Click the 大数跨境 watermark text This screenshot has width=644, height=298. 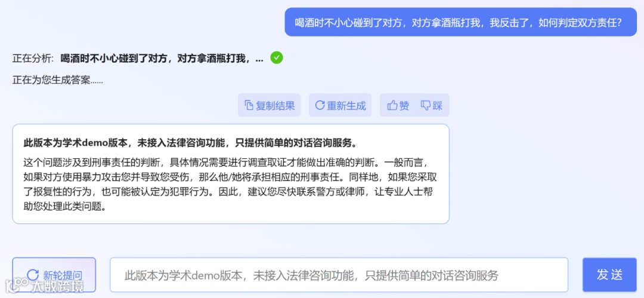(57, 287)
